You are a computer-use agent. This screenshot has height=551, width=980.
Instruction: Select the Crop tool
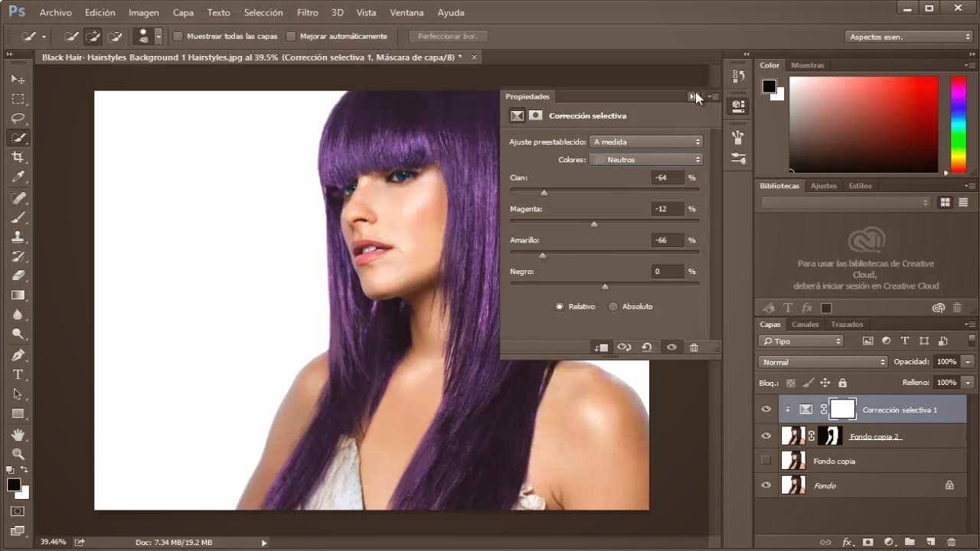pos(18,158)
